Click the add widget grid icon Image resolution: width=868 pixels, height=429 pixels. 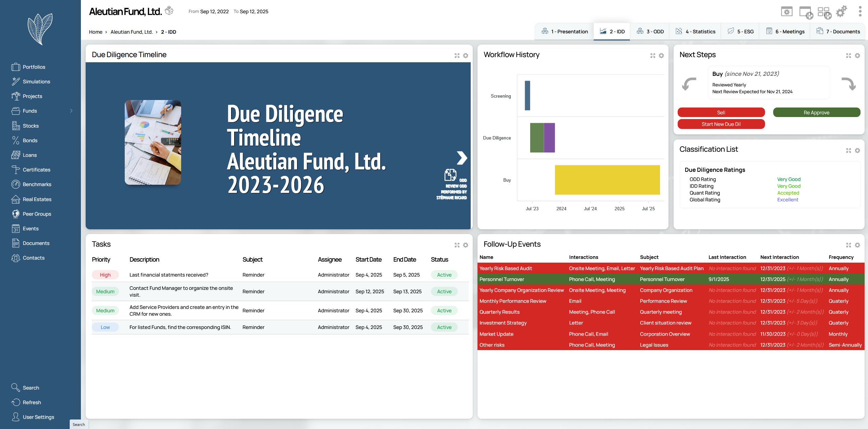(824, 13)
